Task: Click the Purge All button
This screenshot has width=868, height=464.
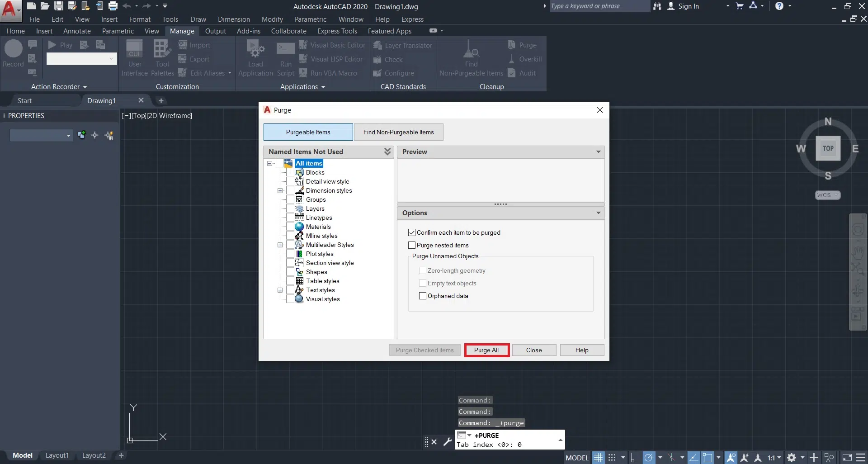Action: click(x=486, y=350)
